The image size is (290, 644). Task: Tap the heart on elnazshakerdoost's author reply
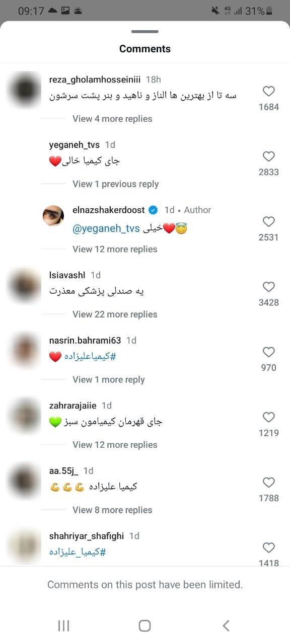click(x=268, y=222)
